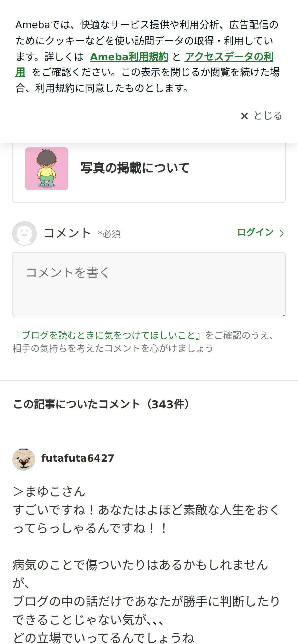Dismiss the cookie notice with the × icon
Image resolution: width=298 pixels, height=644 pixels.
pos(244,116)
